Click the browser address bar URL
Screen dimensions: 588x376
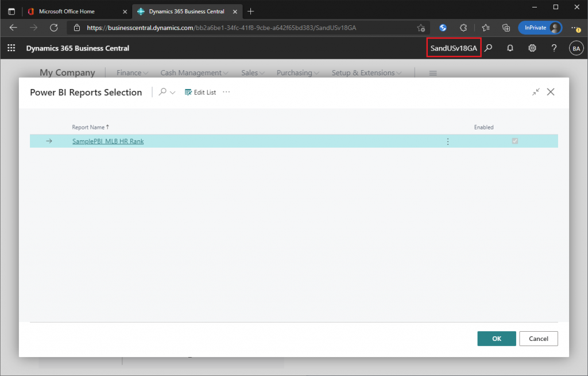[221, 28]
